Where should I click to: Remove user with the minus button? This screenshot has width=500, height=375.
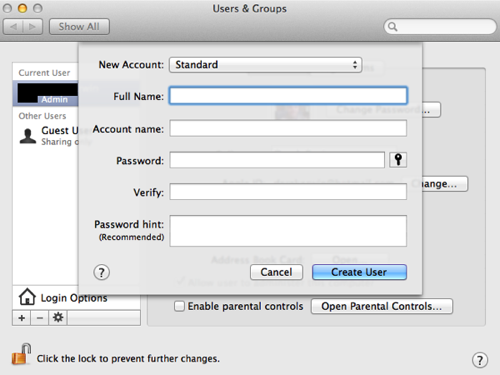(40, 318)
